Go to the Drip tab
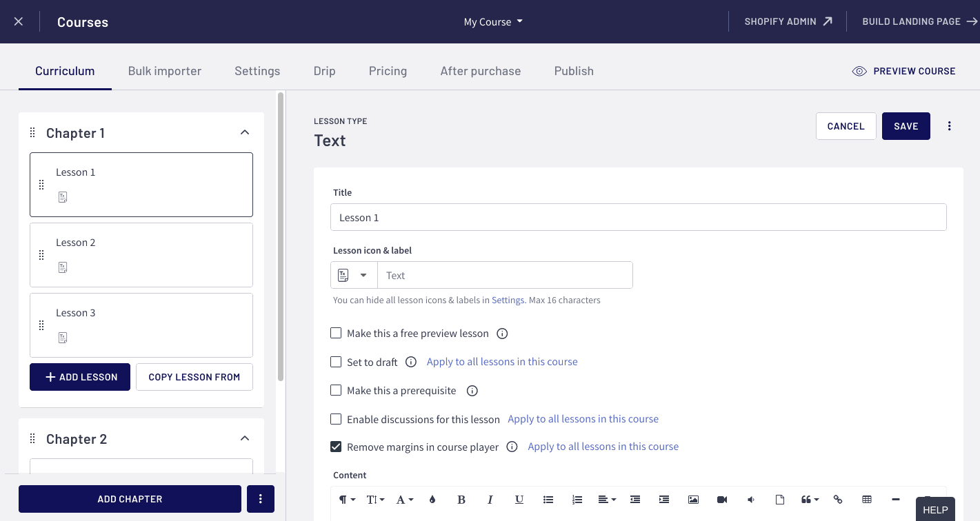 324,70
